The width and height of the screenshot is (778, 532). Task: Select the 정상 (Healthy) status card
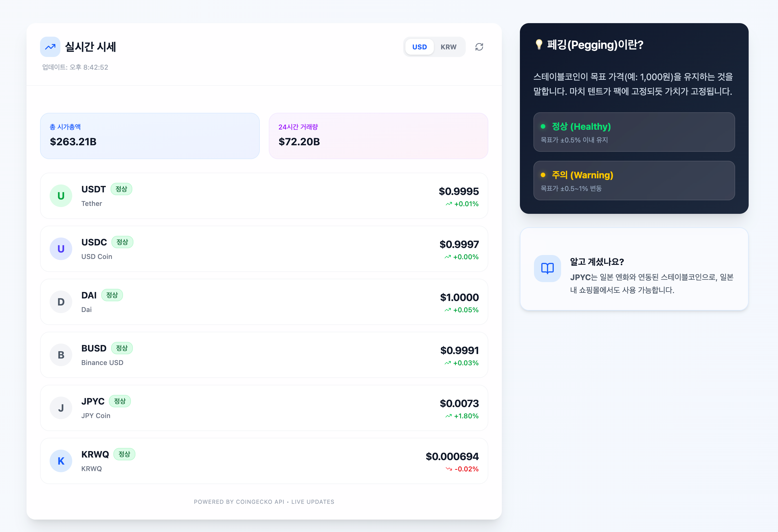click(x=634, y=132)
